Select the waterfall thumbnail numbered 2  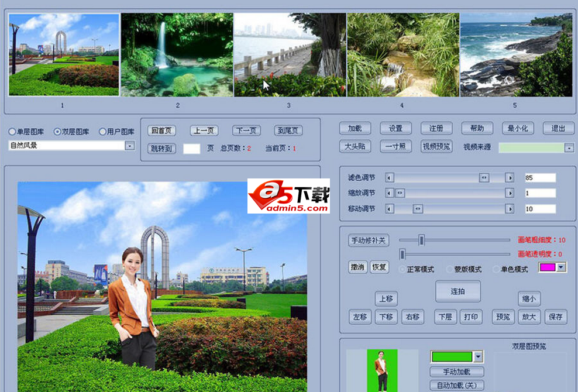(177, 55)
